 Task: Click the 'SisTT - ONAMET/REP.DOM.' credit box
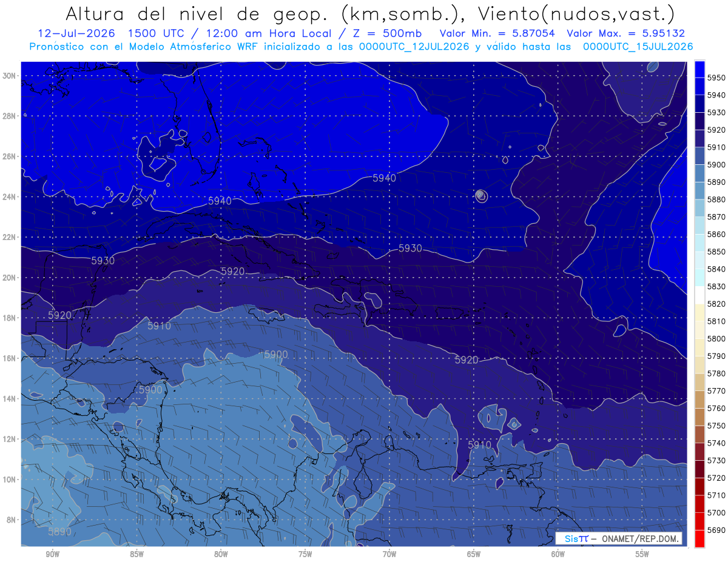618,538
